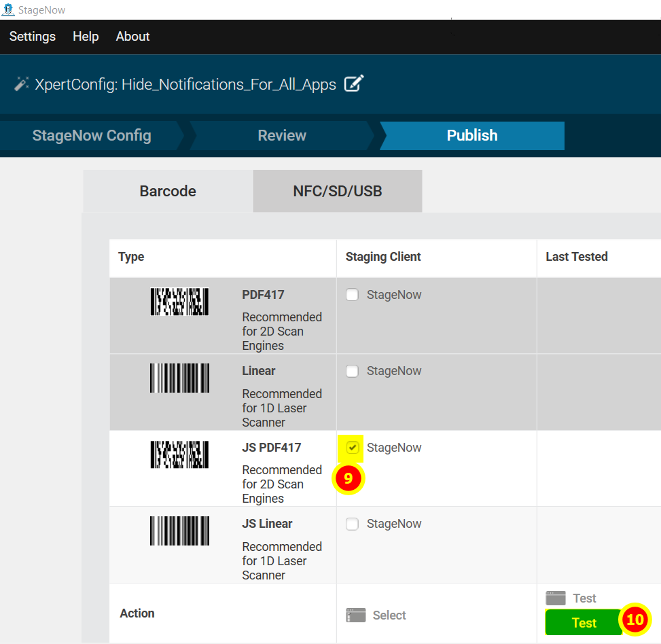The width and height of the screenshot is (661, 644).
Task: Click the JS PDF417 barcode image
Action: (x=179, y=454)
